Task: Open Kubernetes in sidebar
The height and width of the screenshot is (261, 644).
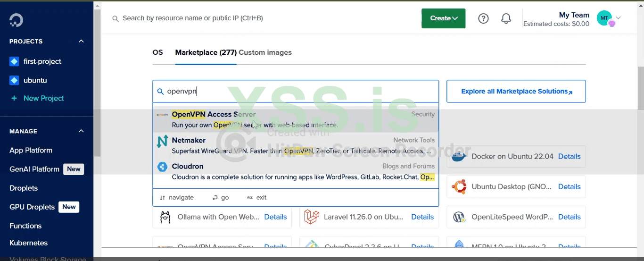Action: click(28, 243)
